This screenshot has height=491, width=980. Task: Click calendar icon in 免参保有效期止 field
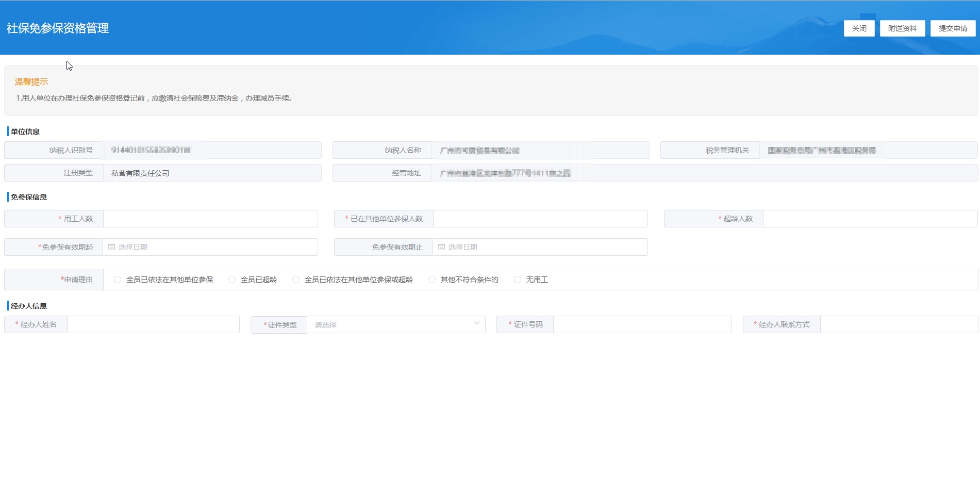[441, 247]
